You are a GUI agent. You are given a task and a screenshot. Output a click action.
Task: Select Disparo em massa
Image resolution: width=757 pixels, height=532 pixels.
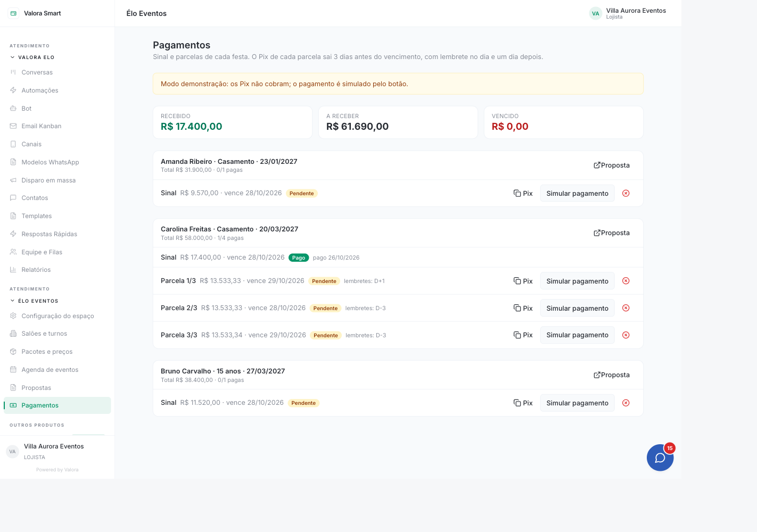point(57,180)
